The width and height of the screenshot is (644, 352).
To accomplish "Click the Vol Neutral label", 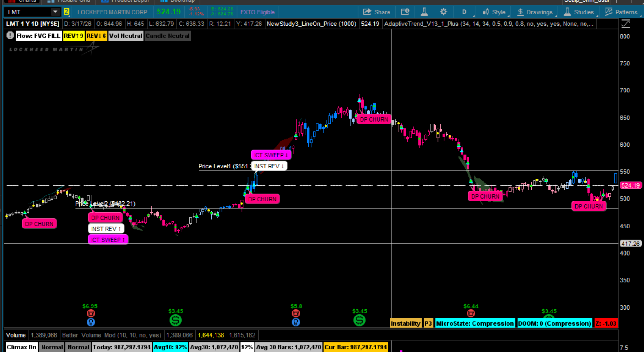I will 126,36.
